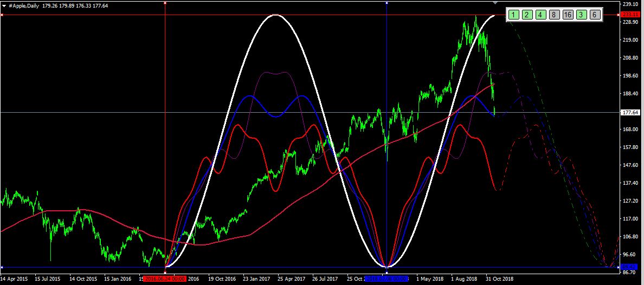Viewport: 644px width, 285px height.
Task: Select the red 233.11 price label
Action: (x=629, y=15)
